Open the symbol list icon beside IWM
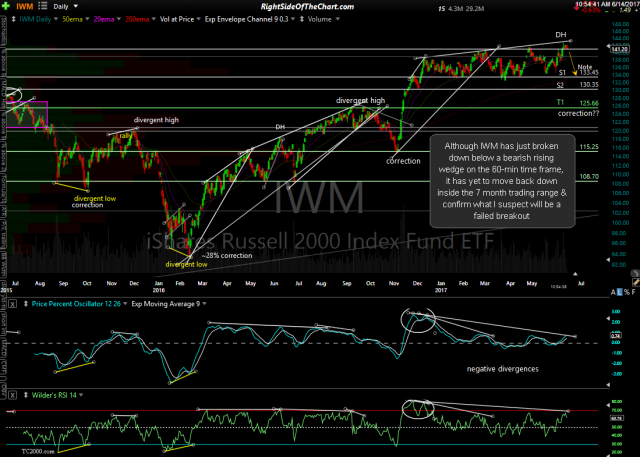Viewport: 640px width, 457px height. [x=42, y=6]
